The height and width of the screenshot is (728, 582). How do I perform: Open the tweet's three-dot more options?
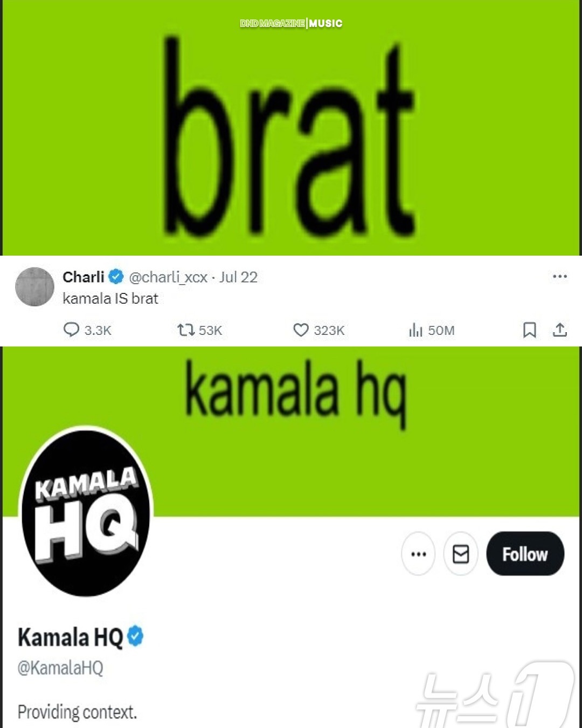pos(560,277)
